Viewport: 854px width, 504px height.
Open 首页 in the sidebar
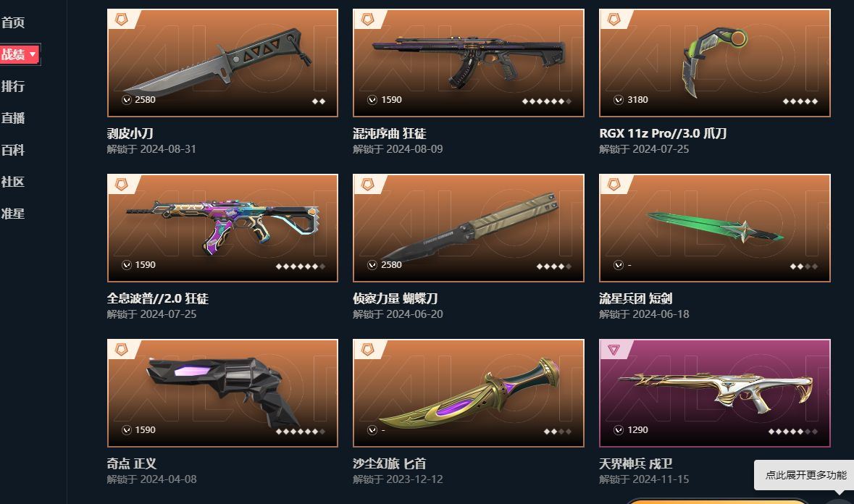click(13, 22)
